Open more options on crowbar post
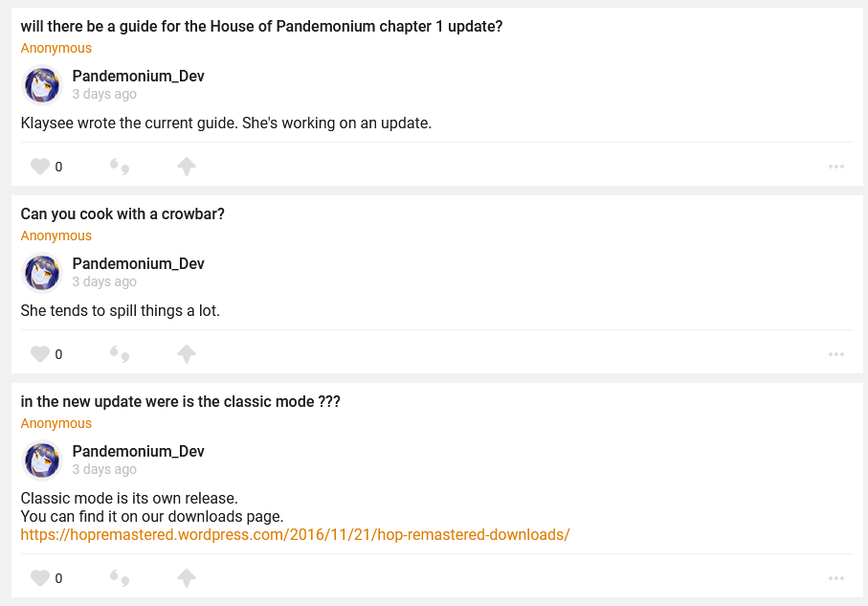Viewport: 868px width, 606px height. coord(836,354)
